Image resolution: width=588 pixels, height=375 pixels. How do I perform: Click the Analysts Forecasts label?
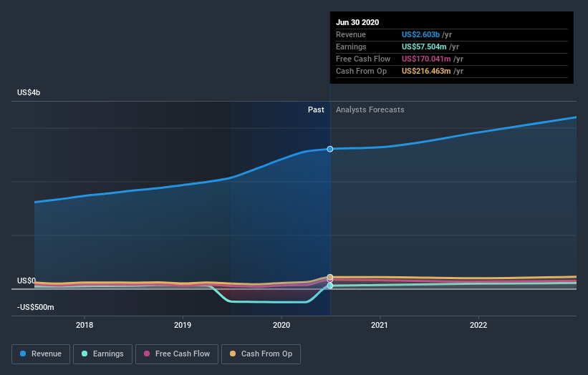370,109
